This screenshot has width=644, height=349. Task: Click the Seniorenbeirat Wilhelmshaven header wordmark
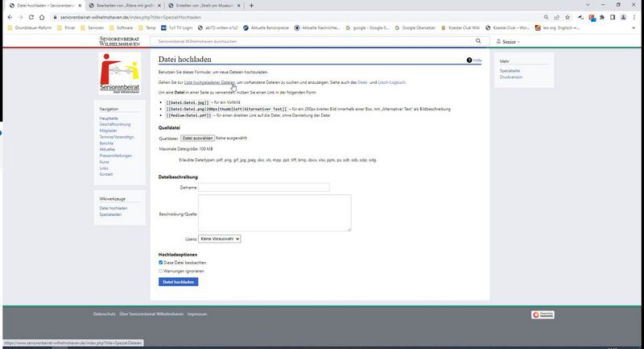[x=120, y=40]
